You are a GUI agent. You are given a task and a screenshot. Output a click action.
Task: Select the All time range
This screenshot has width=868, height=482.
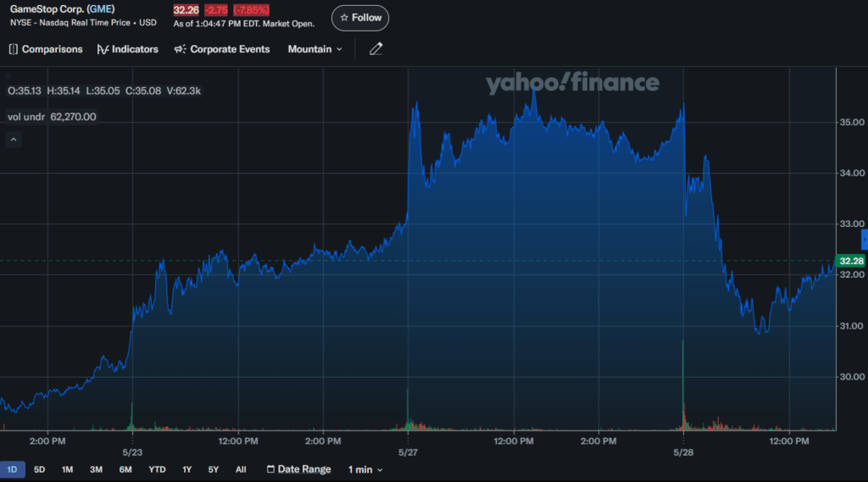[241, 469]
